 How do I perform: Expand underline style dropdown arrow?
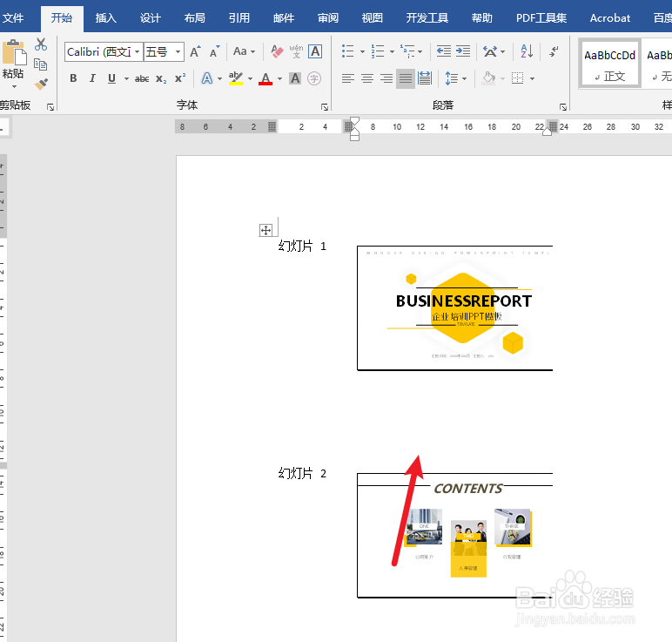click(126, 79)
